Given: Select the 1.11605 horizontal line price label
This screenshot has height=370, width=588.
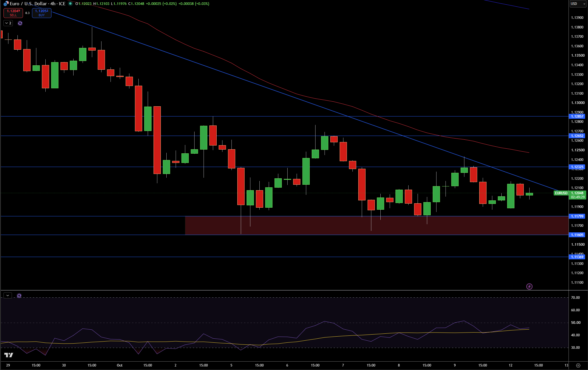Looking at the screenshot, I should (x=577, y=235).
